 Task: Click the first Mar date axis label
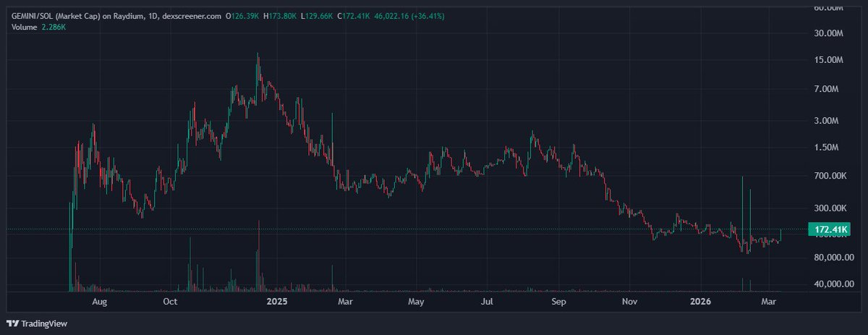(346, 301)
